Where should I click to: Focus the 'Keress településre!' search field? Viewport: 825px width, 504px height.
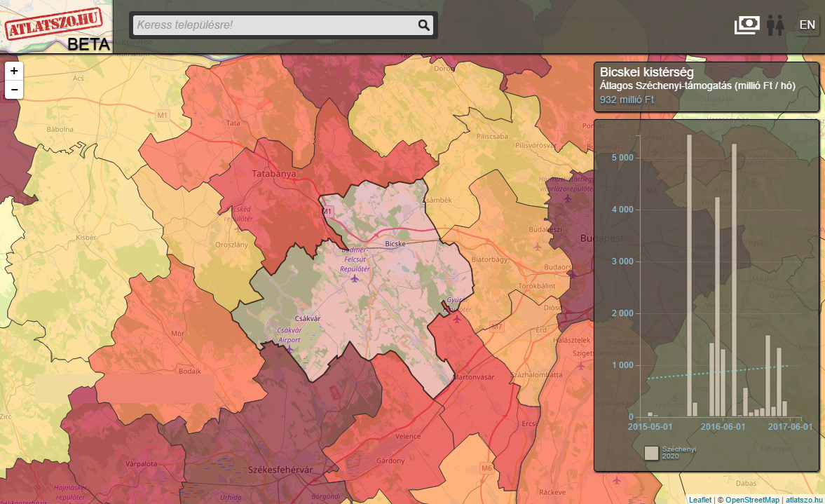point(273,25)
